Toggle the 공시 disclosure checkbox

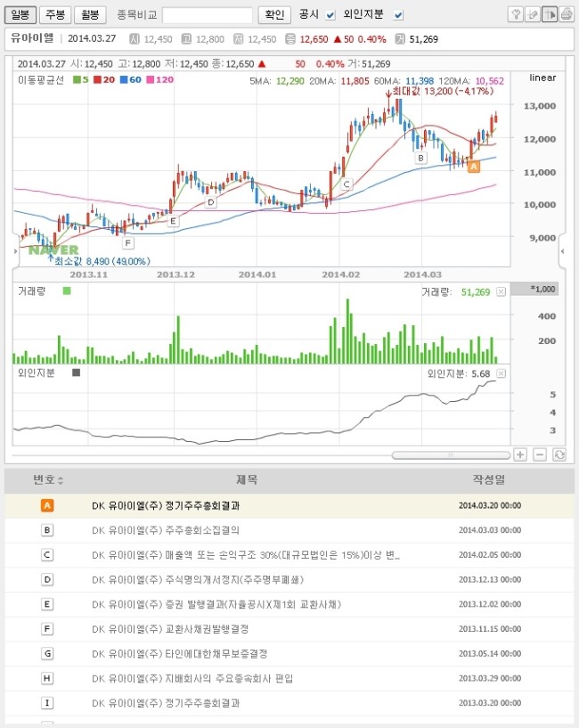pyautogui.click(x=330, y=15)
